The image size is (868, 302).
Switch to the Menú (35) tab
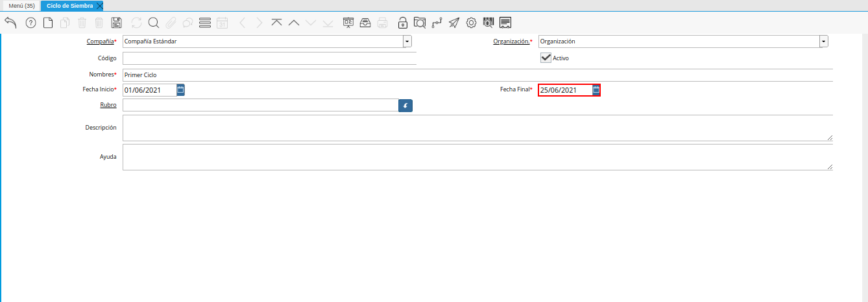pos(21,5)
